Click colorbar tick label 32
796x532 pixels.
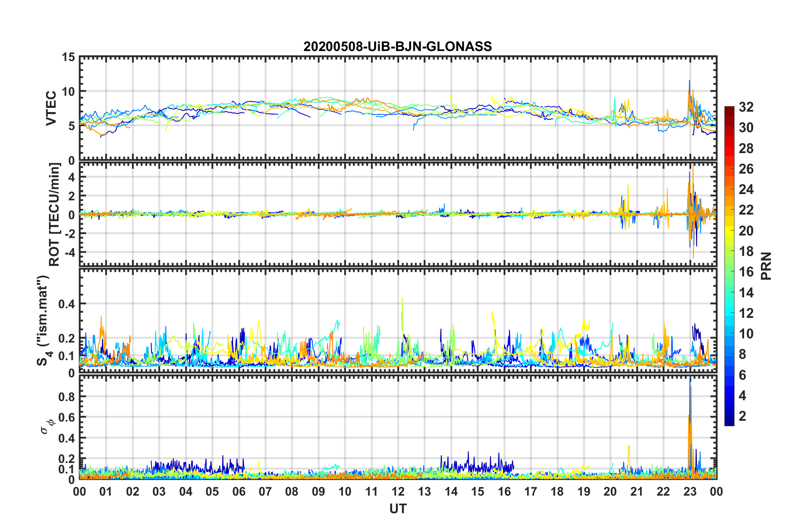point(746,107)
